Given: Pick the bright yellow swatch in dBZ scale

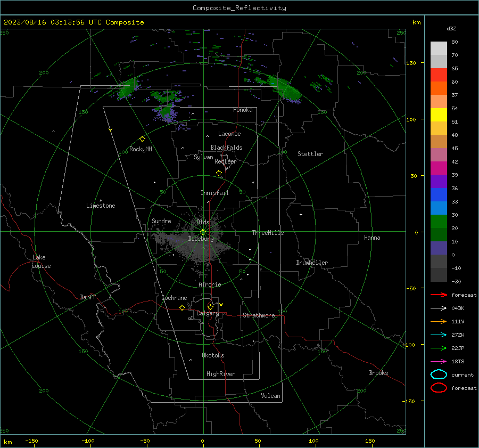Looking at the screenshot, I should pyautogui.click(x=439, y=115).
